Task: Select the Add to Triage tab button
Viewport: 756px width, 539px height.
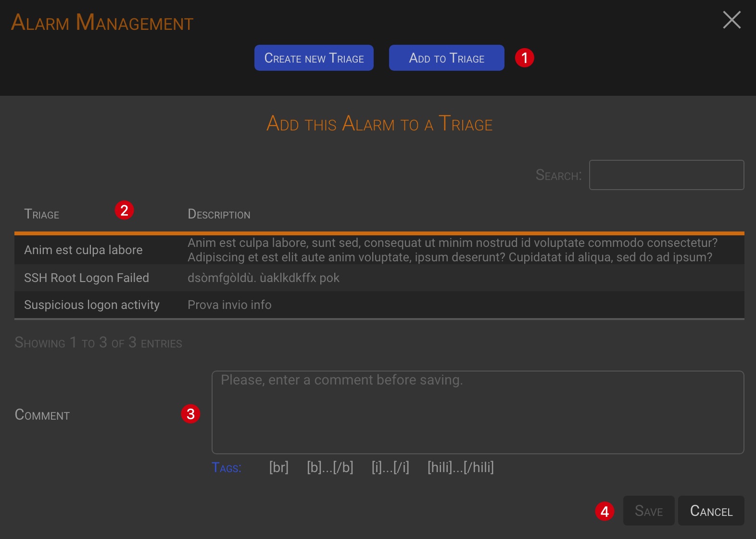Action: tap(446, 58)
